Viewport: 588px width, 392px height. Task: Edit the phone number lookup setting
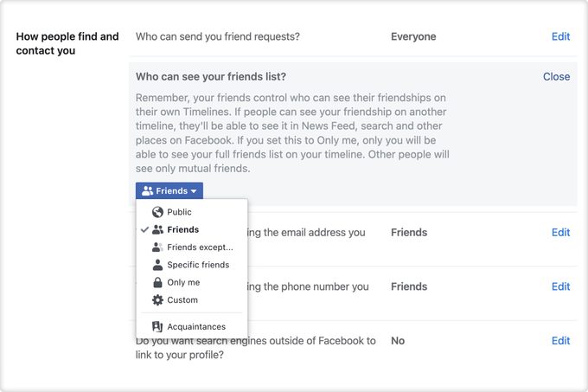click(x=560, y=286)
